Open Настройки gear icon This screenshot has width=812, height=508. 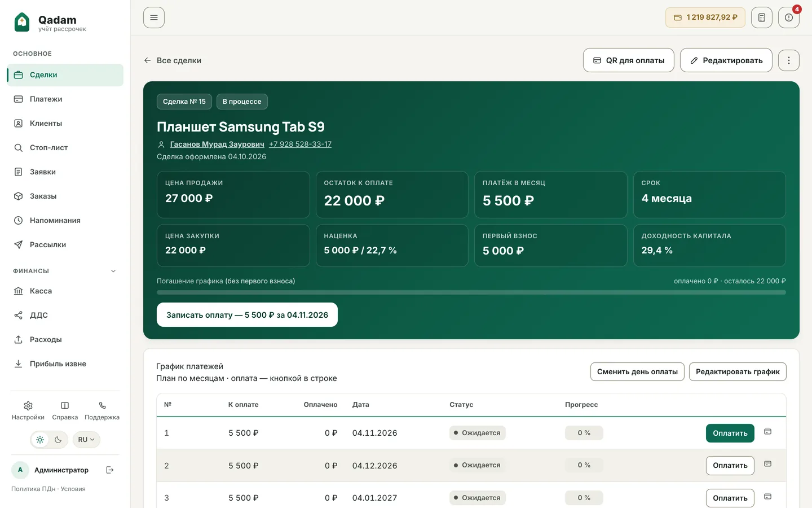pyautogui.click(x=28, y=411)
